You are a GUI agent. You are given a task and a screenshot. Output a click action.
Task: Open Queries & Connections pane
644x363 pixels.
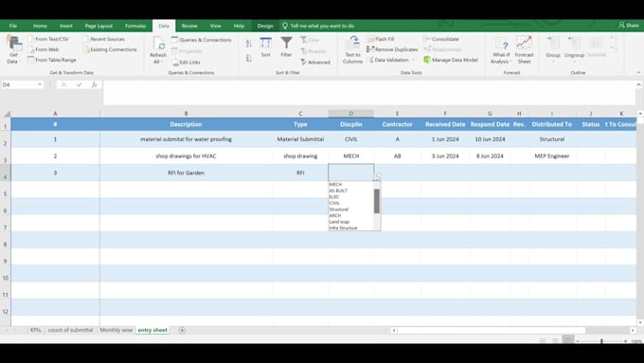pos(201,40)
